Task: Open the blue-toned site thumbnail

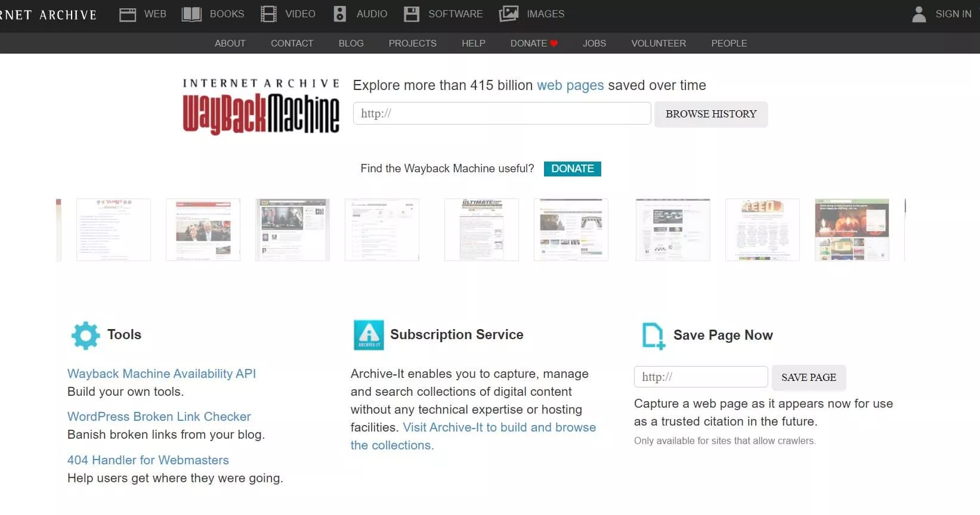Action: [673, 229]
